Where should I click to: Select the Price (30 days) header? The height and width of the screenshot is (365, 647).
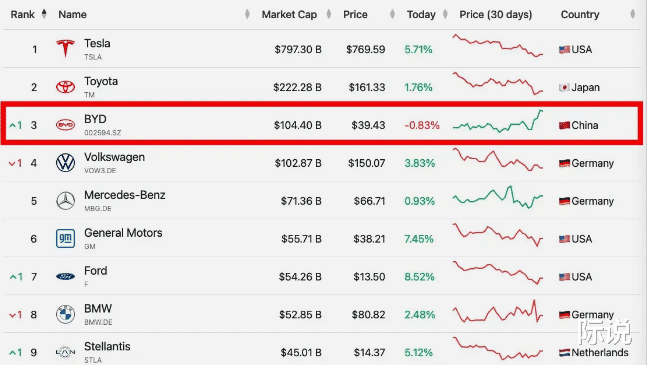click(x=496, y=14)
